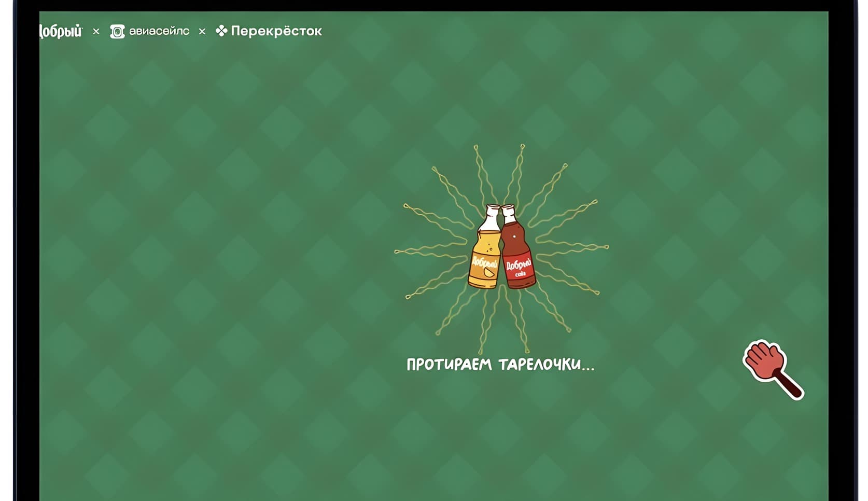868x501 pixels.
Task: Click the red hand-shaped swatter icon
Action: coord(773,369)
